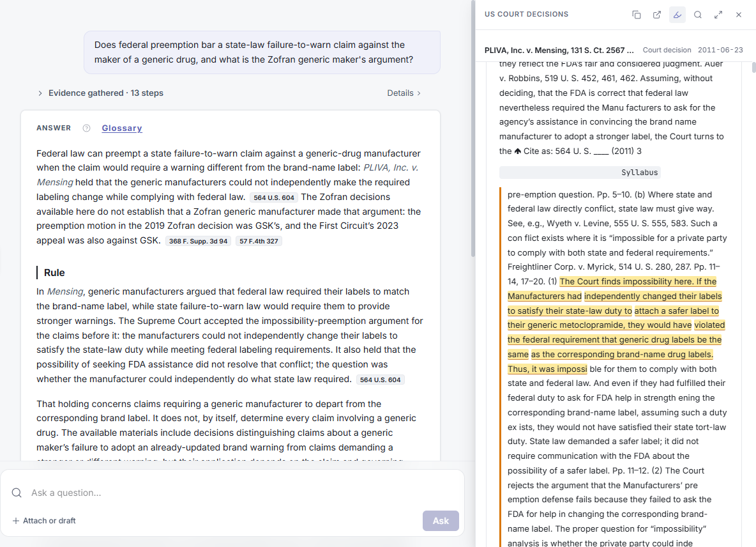The height and width of the screenshot is (547, 756).
Task: Open the 57 F.4th 327 citation
Action: click(259, 241)
